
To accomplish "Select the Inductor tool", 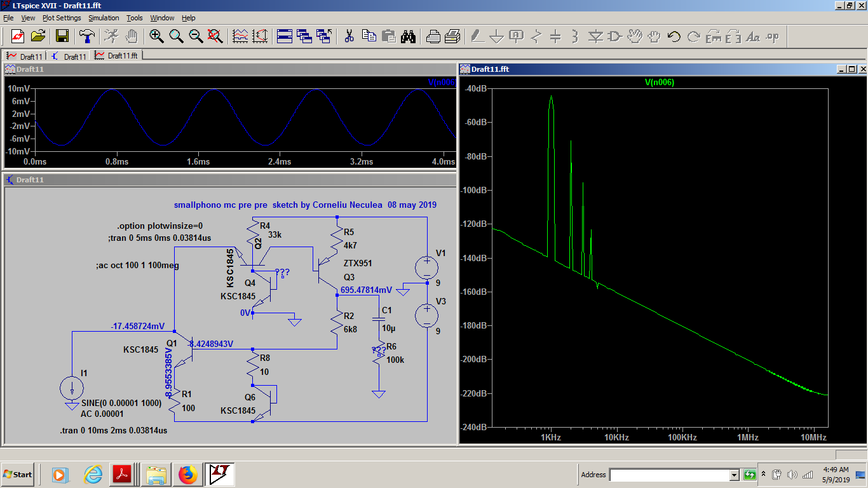I will tap(575, 36).
